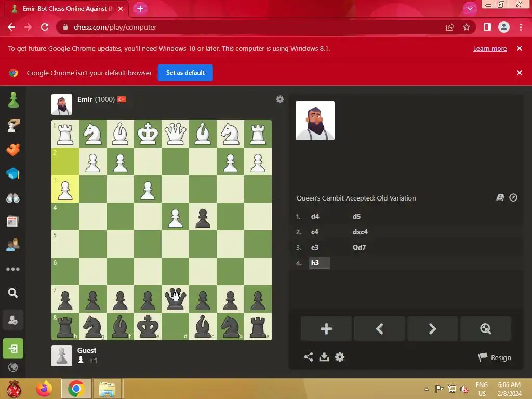532x399 pixels.
Task: Share the game with share icon
Action: 309,357
